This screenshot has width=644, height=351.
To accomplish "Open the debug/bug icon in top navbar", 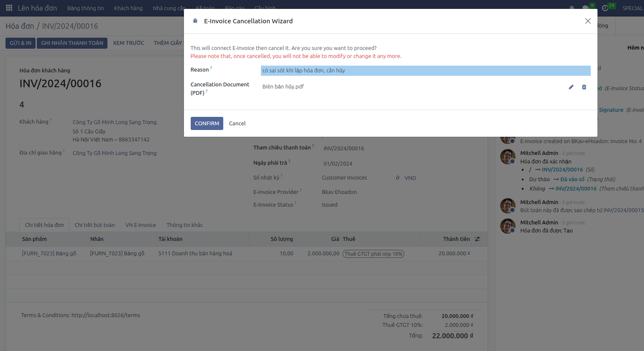I will point(571,8).
